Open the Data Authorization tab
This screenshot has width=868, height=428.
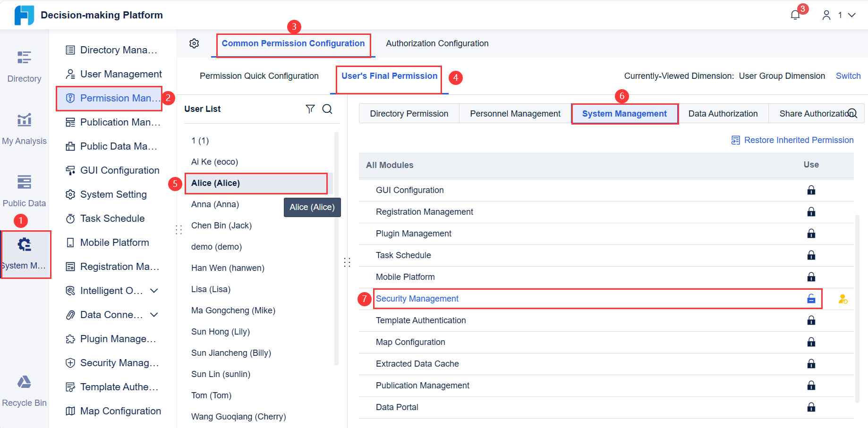coord(723,113)
